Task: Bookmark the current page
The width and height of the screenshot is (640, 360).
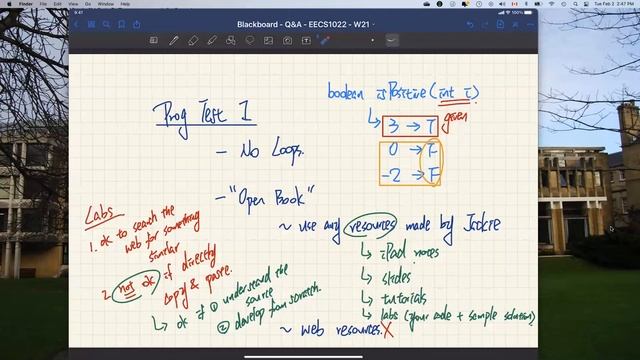Action: pyautogui.click(x=122, y=24)
